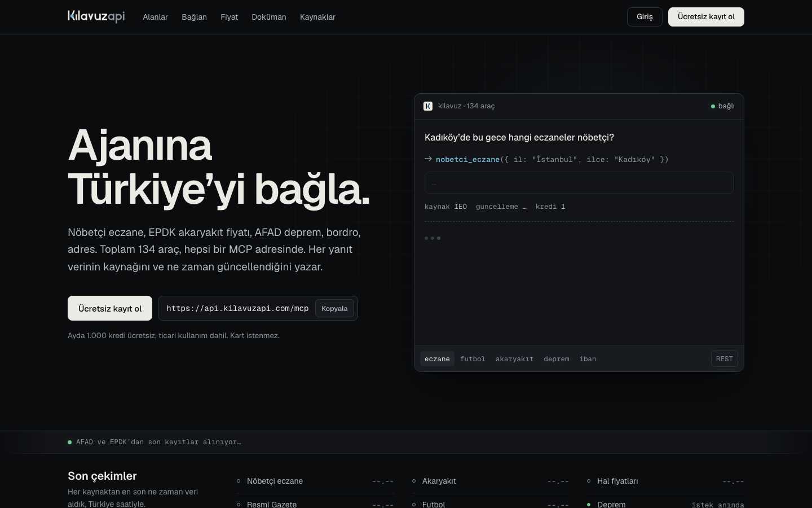Click the Ajanına Türkiye'yi bağla headline
The image size is (812, 508).
(x=219, y=167)
